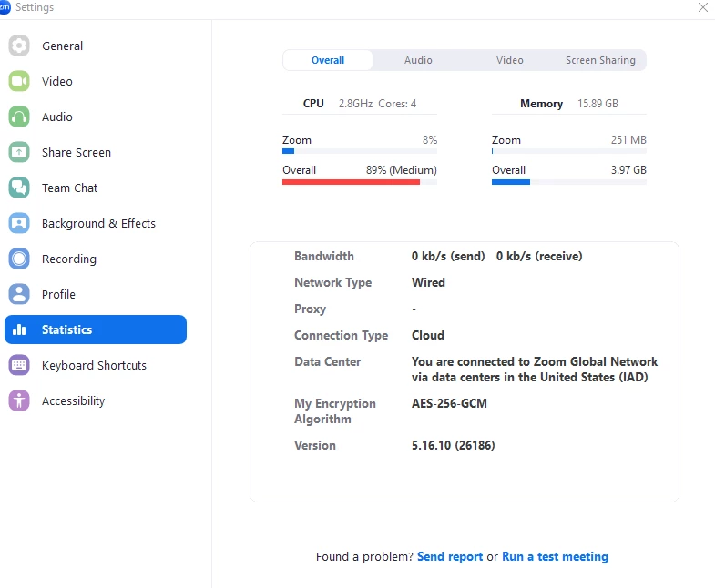This screenshot has height=588, width=715.
Task: Click the Overall memory usage bar
Action: point(568,182)
